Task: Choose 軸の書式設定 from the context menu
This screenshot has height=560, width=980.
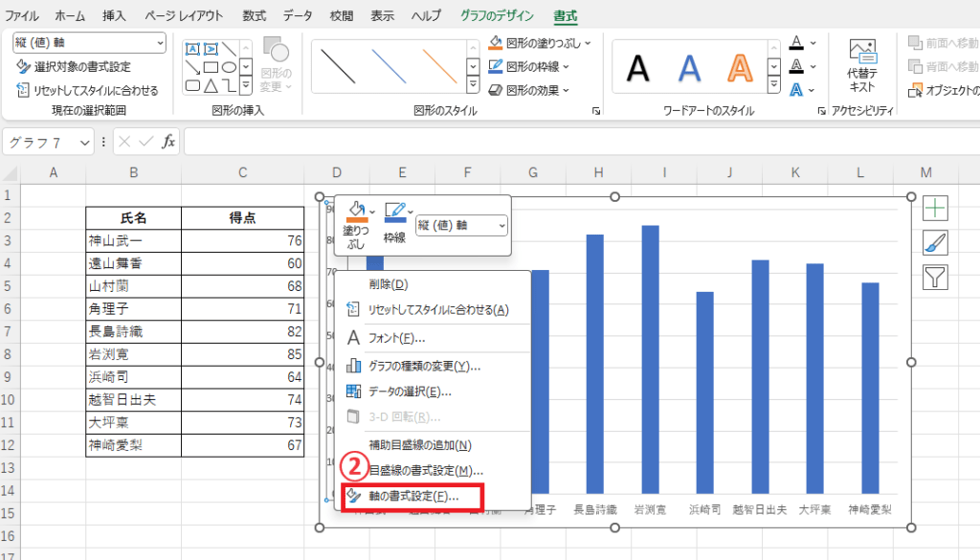Action: coord(413,497)
